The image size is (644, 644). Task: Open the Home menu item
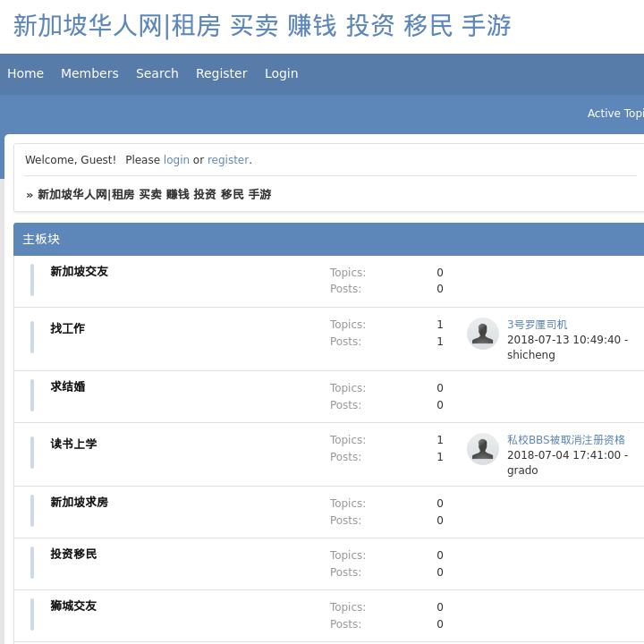pyautogui.click(x=25, y=73)
